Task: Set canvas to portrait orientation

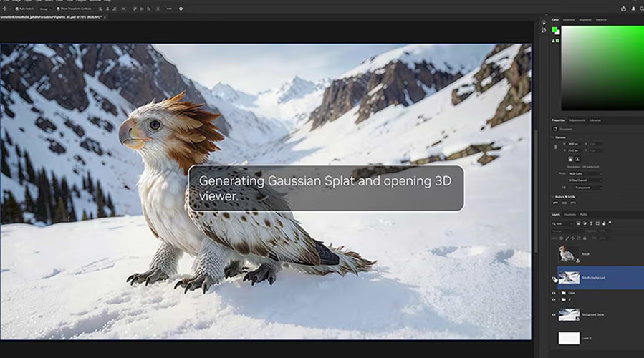Action: pos(570,159)
